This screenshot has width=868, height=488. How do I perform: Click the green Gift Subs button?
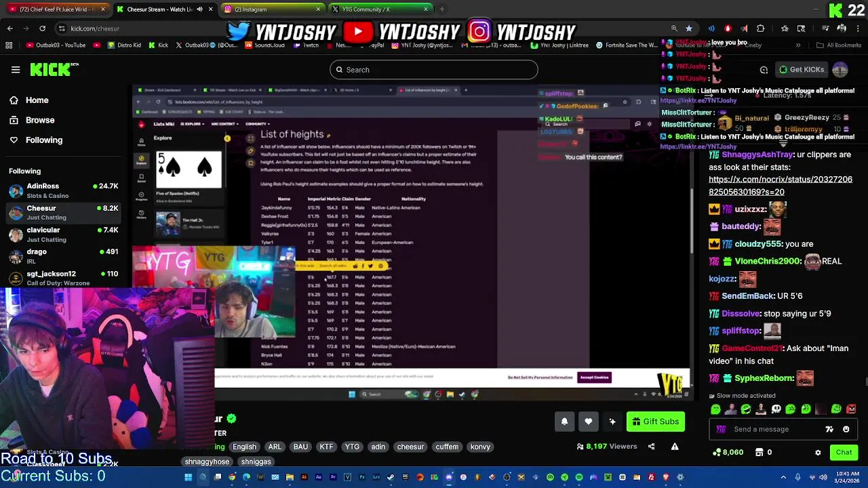click(656, 422)
